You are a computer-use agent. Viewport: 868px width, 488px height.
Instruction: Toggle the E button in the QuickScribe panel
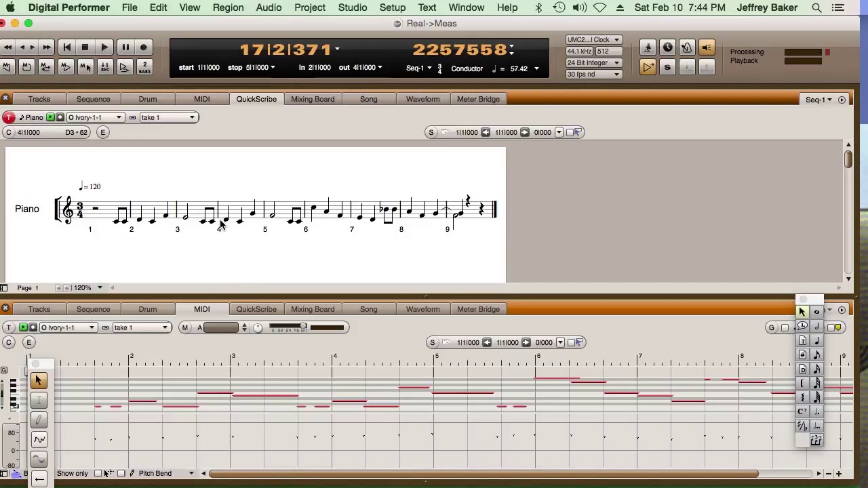(103, 132)
